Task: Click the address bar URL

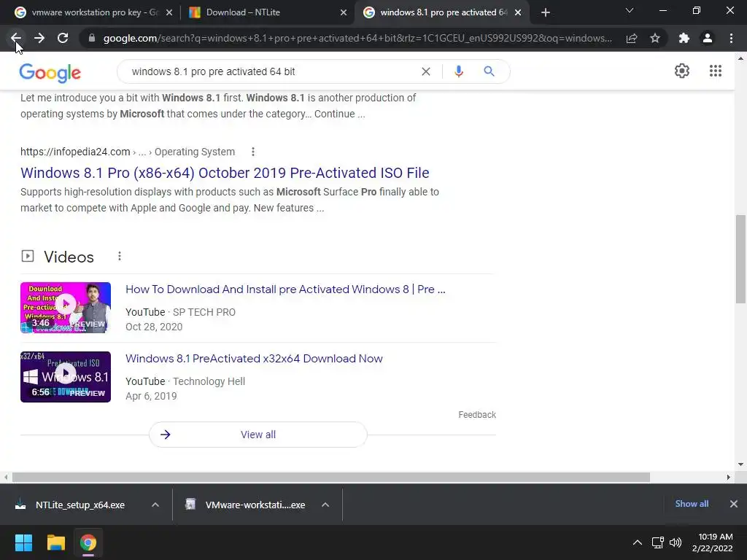Action: (x=357, y=38)
